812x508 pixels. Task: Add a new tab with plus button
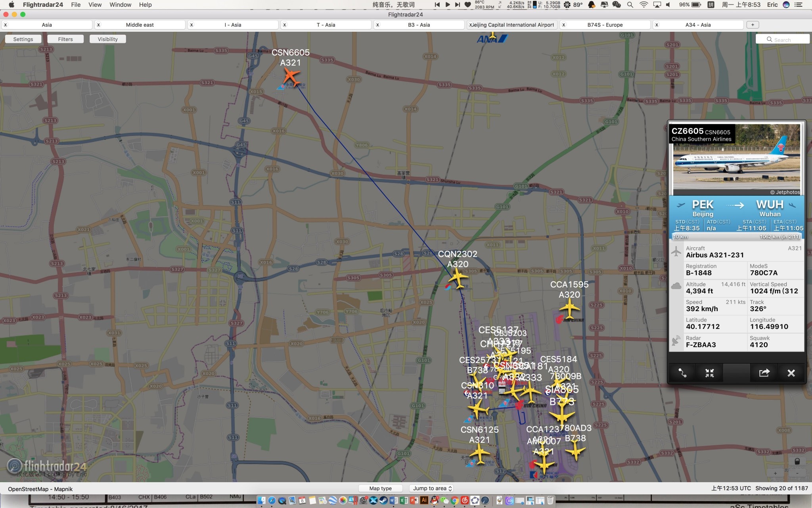pos(753,25)
